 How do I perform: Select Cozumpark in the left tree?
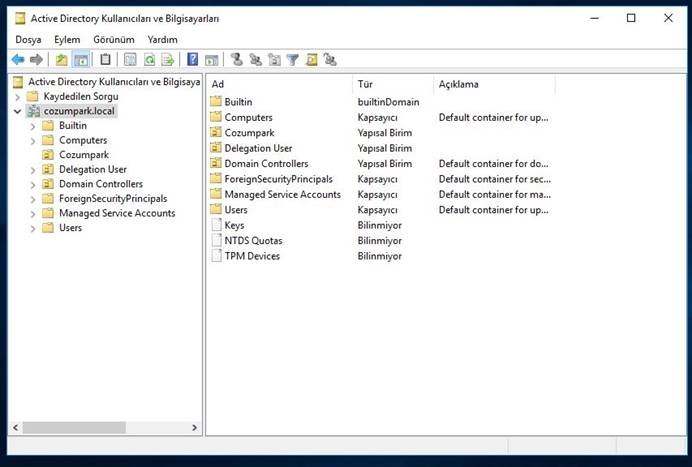coord(84,154)
